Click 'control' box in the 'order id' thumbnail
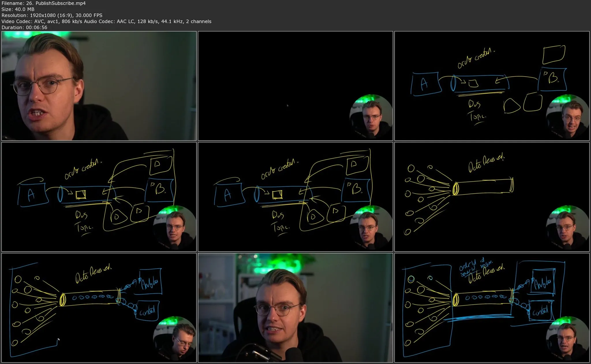 tap(541, 311)
